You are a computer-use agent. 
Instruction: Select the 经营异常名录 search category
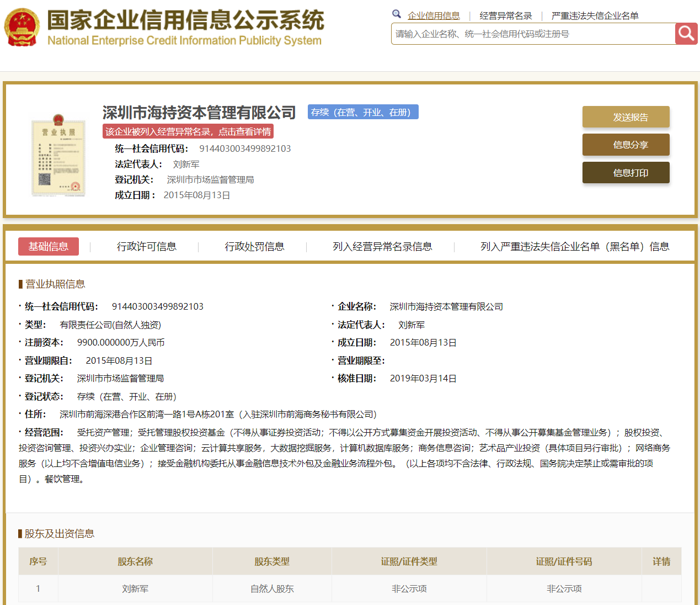tap(505, 16)
